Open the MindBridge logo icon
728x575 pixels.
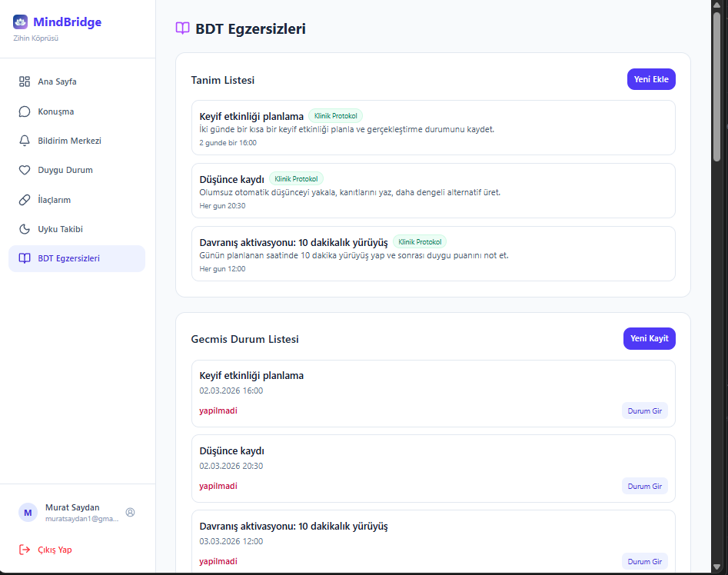[x=19, y=22]
